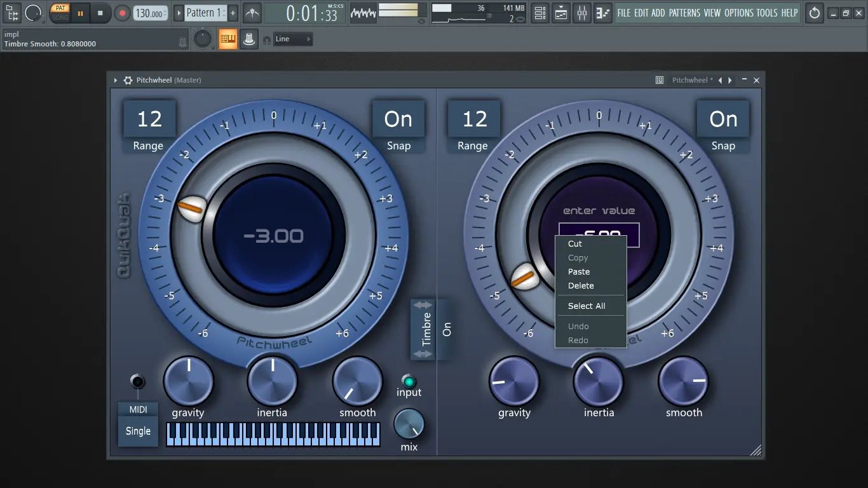Click the tempo 130.000 field
The width and height of the screenshot is (868, 488).
tap(151, 13)
